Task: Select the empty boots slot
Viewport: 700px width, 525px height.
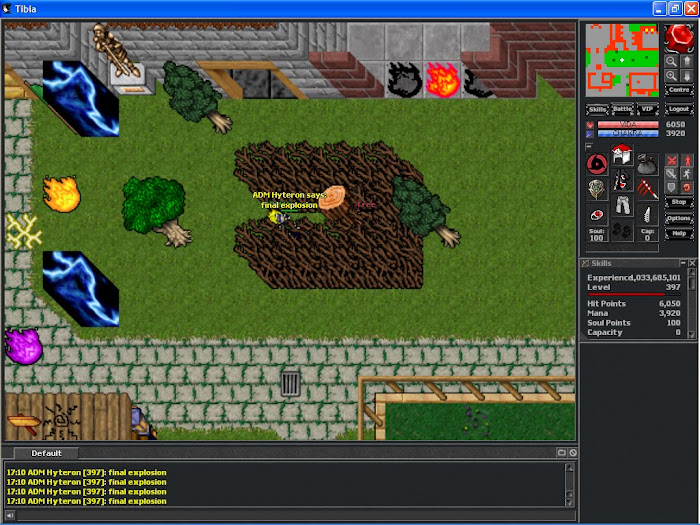Action: (x=622, y=231)
